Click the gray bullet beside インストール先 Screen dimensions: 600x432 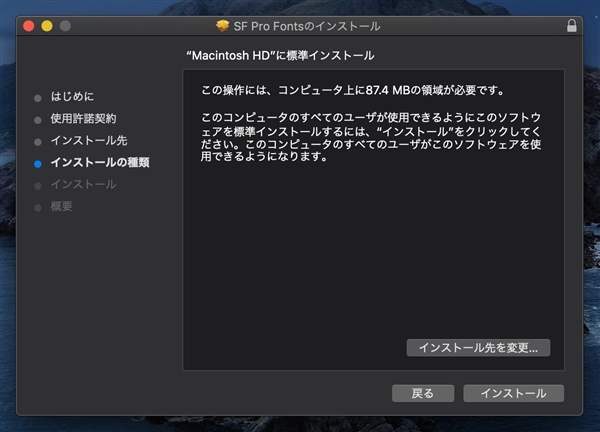pos(38,142)
